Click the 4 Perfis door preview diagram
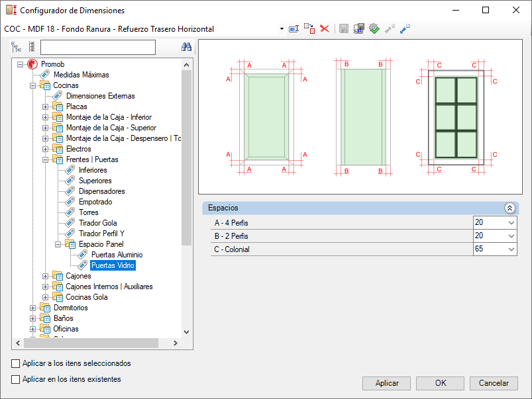This screenshot has height=399, width=532. [266, 117]
